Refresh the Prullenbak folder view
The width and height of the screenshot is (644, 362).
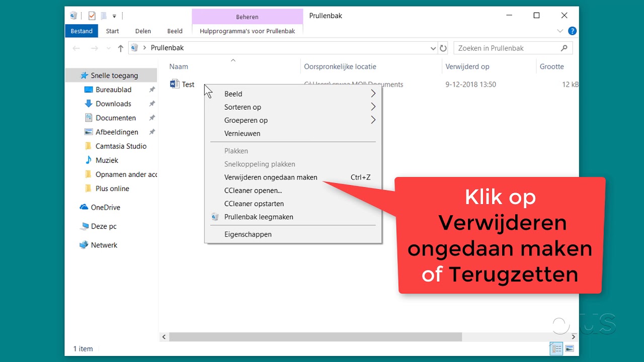443,48
